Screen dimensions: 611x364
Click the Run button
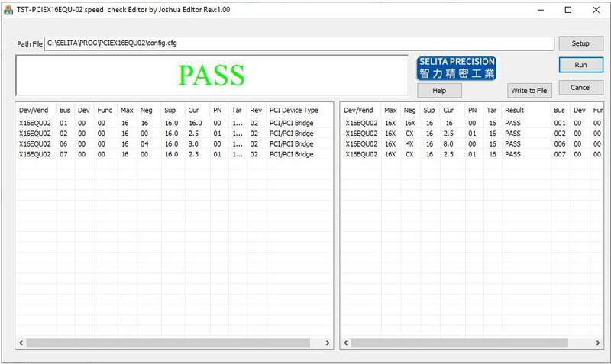pyautogui.click(x=580, y=65)
